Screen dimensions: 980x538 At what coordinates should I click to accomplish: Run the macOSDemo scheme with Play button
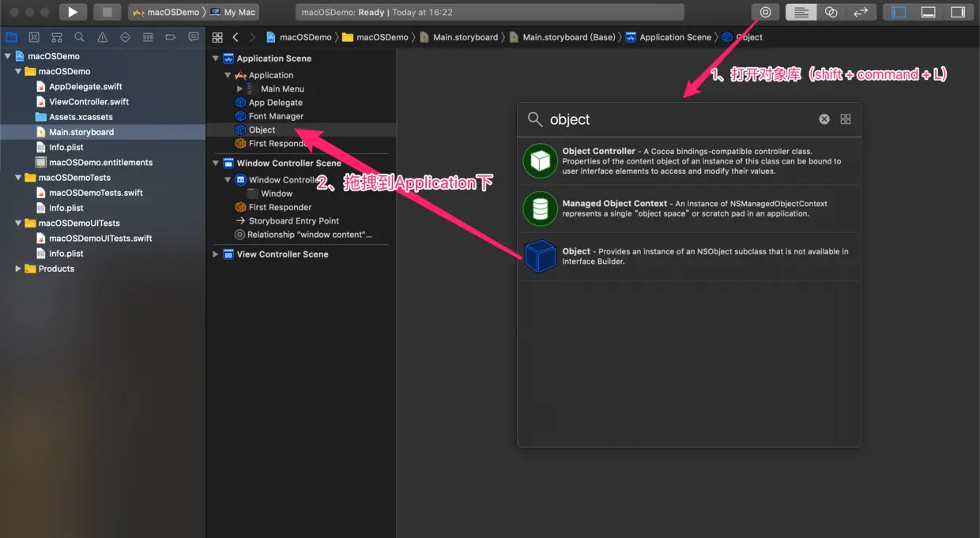point(73,12)
